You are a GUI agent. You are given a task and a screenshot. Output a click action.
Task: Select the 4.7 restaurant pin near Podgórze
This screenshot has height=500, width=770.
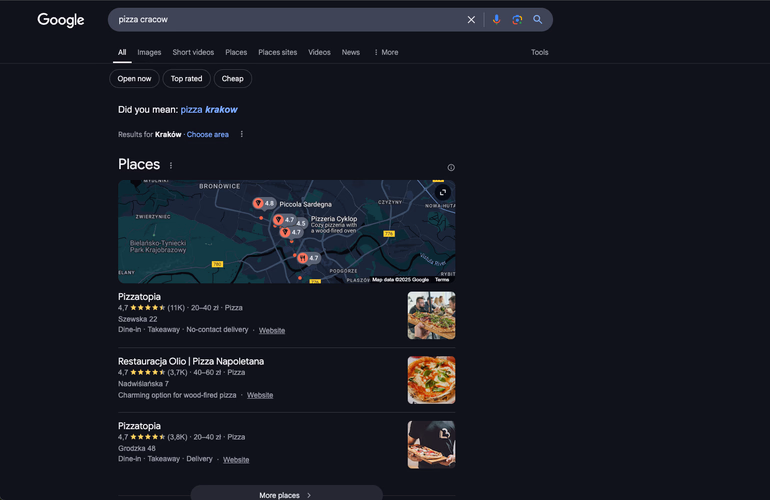(x=308, y=258)
